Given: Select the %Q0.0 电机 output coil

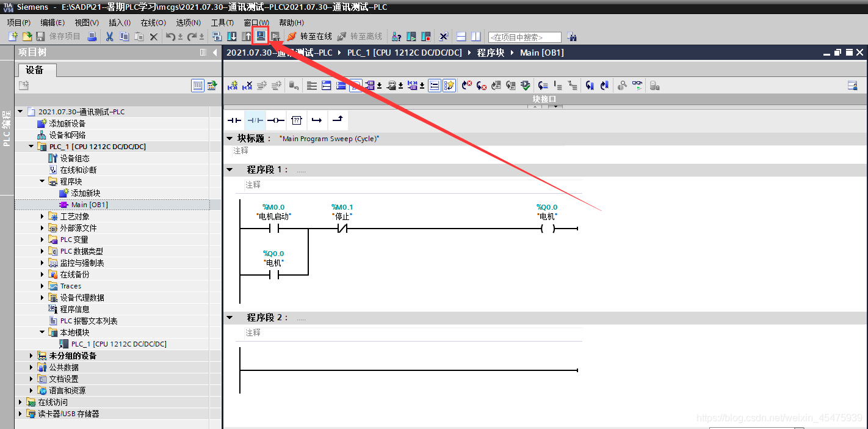Looking at the screenshot, I should point(547,229).
